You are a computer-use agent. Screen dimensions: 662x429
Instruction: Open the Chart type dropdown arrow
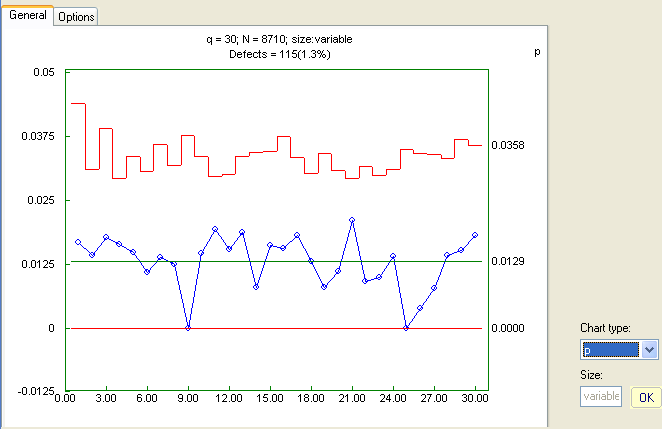(x=649, y=349)
